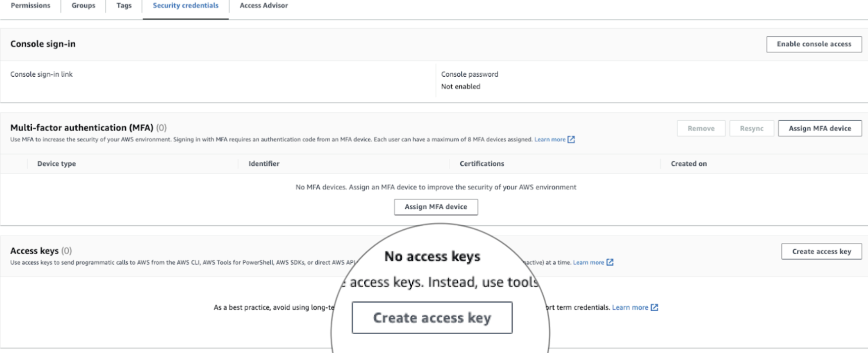
Task: Click the No access keys heading
Action: (x=433, y=256)
